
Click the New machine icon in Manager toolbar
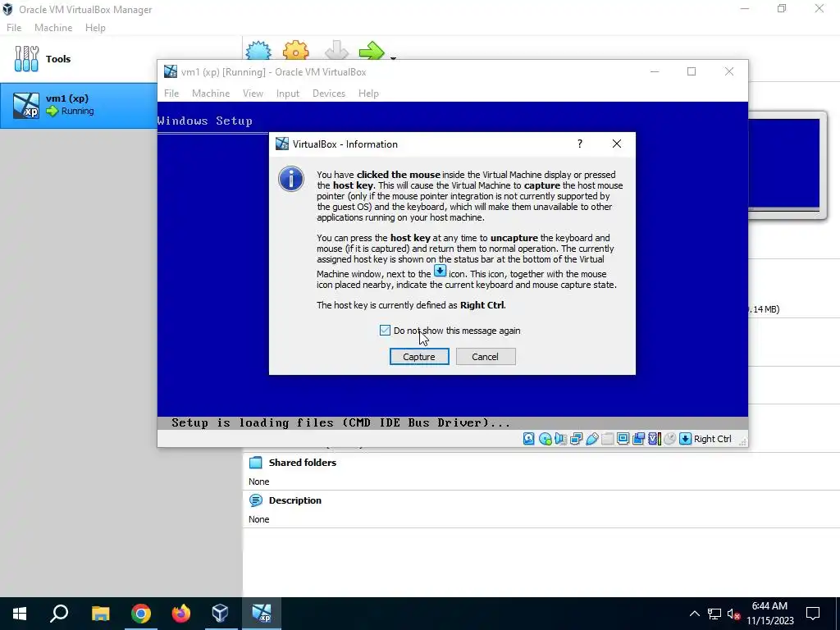258,50
